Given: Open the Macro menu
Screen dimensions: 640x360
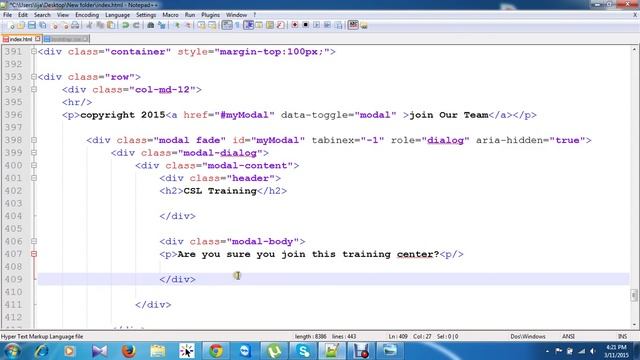Looking at the screenshot, I should click(170, 15).
